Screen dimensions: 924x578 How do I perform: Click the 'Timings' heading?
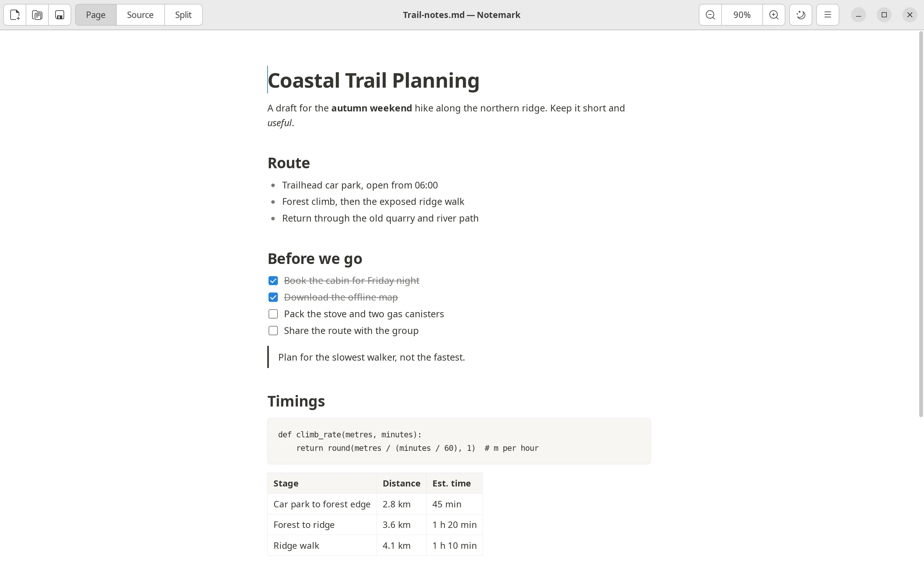pyautogui.click(x=296, y=401)
